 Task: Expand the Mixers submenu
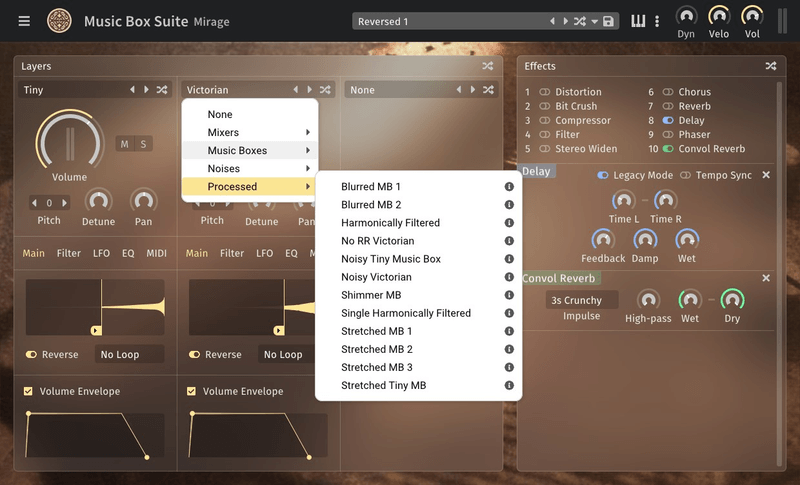[x=250, y=133]
